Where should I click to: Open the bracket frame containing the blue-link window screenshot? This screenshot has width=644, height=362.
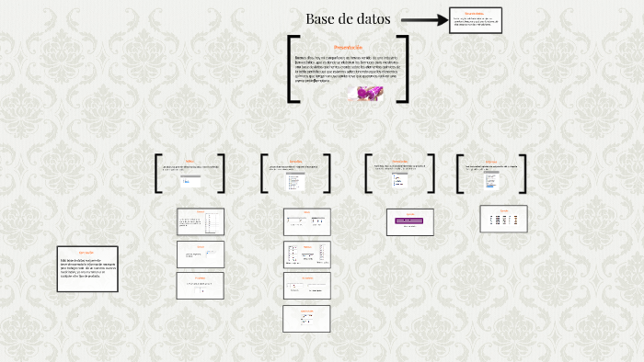point(190,173)
